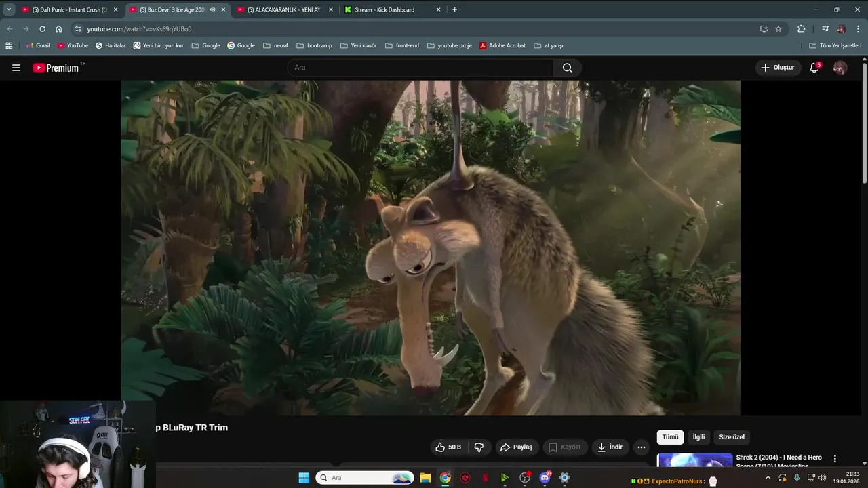Open the tab search dropdown arrow
The image size is (868, 488).
tap(9, 9)
